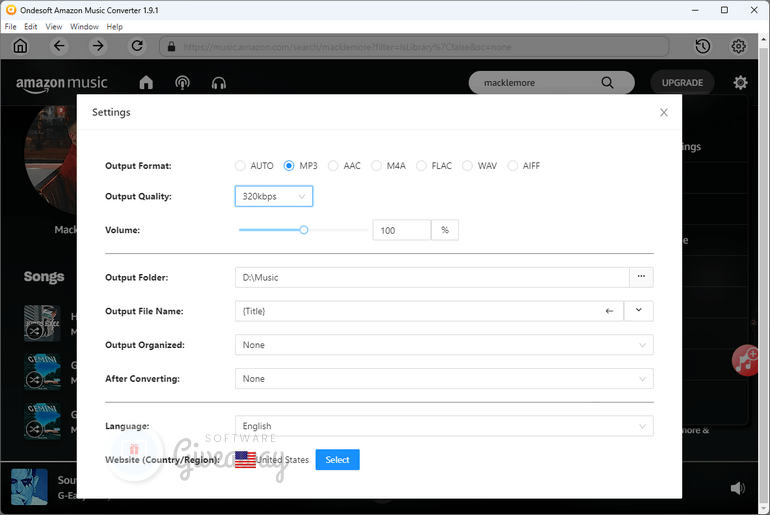Open the Help menu
This screenshot has width=770, height=515.
pyautogui.click(x=114, y=27)
